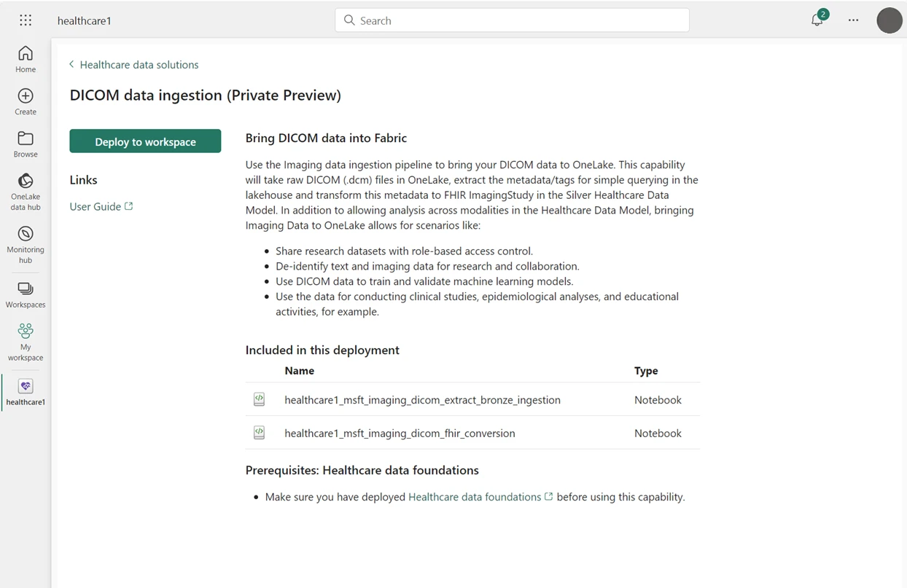
Task: Click the Deploy to workspace button
Action: pos(145,141)
